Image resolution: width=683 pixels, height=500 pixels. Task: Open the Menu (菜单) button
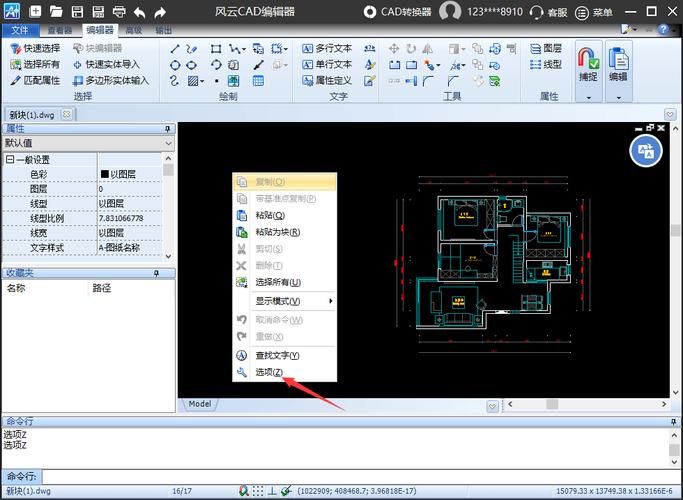click(x=594, y=13)
